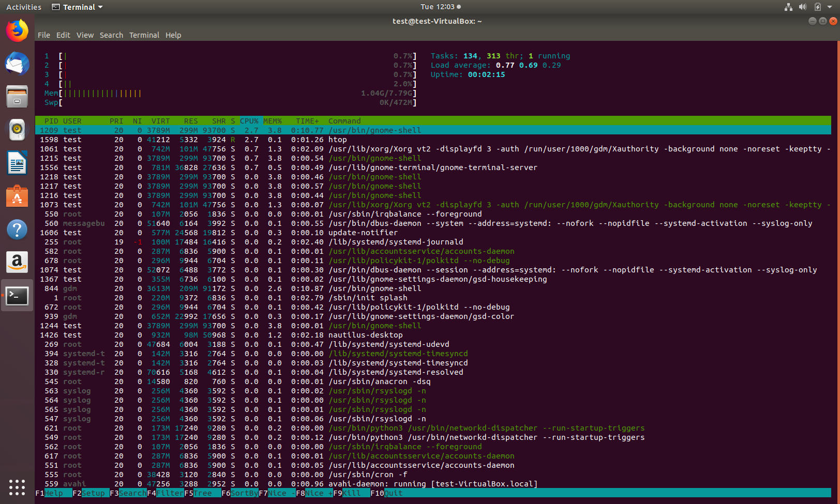Select the systemd-resolved process row

(x=433, y=372)
